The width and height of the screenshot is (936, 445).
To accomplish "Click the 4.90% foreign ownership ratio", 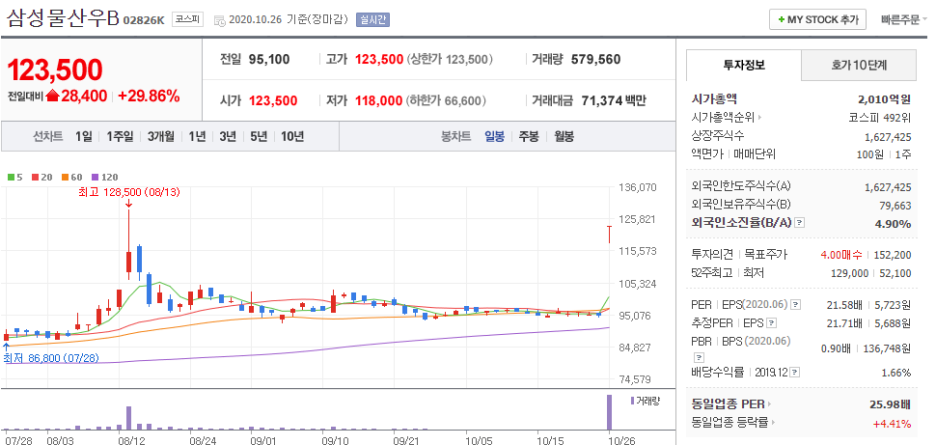I will pyautogui.click(x=894, y=223).
